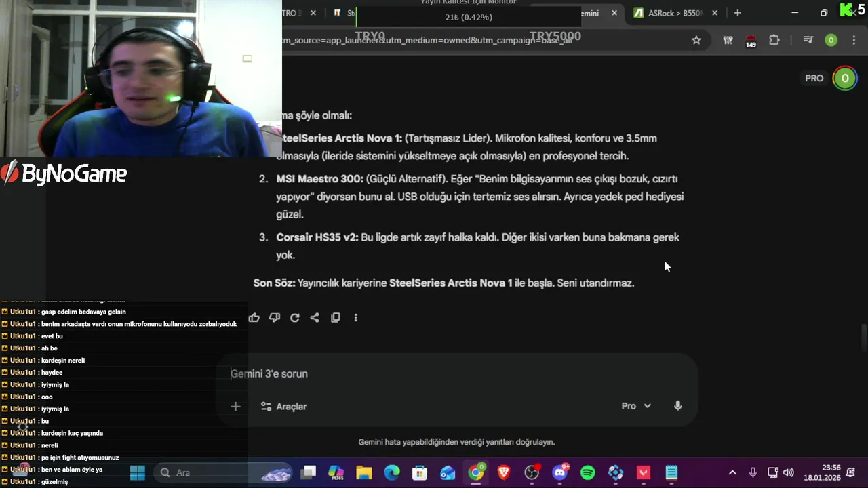868x488 pixels.
Task: Regenerate the Gemini response
Action: click(295, 317)
